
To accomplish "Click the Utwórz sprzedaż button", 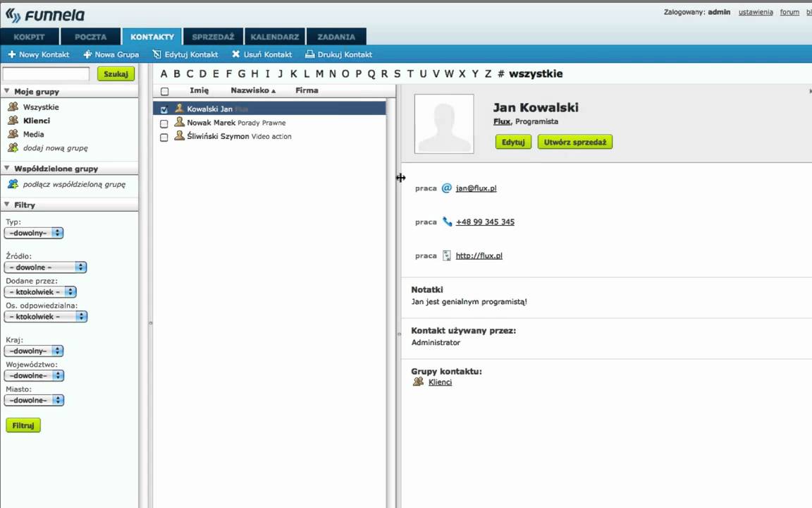I will 575,142.
